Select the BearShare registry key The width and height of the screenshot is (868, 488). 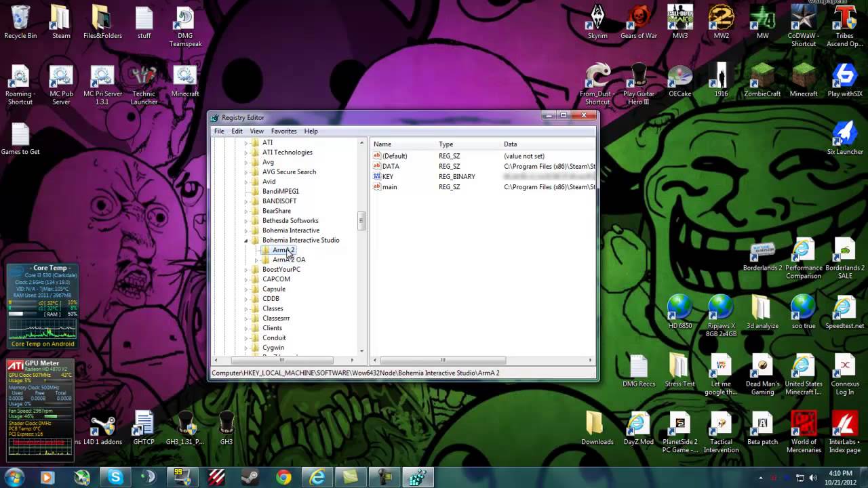[x=276, y=211]
